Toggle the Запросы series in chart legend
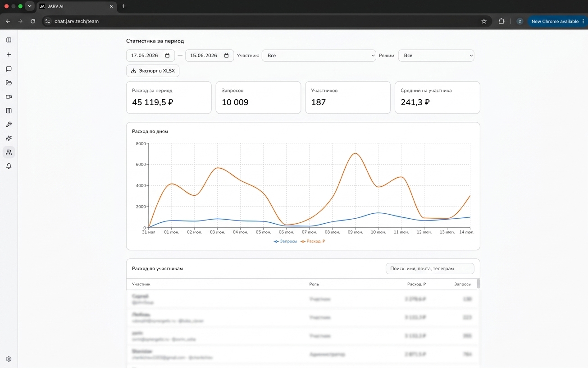Screen dimensions: 588x368 click(286, 241)
